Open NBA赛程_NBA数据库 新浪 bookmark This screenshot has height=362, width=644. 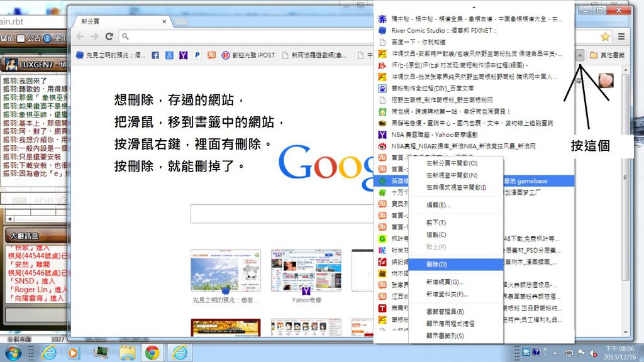click(474, 146)
